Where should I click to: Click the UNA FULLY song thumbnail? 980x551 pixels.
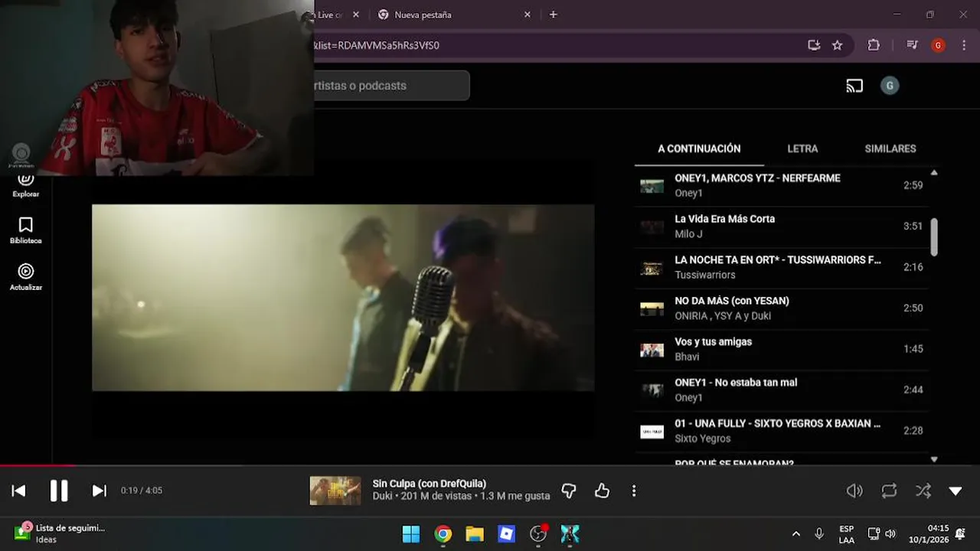pos(652,432)
